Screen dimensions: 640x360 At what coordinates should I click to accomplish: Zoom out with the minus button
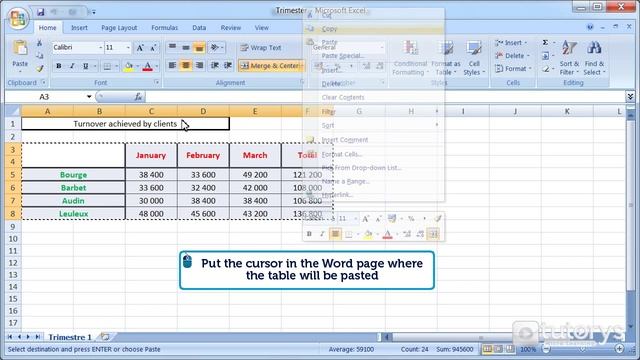[x=547, y=349]
